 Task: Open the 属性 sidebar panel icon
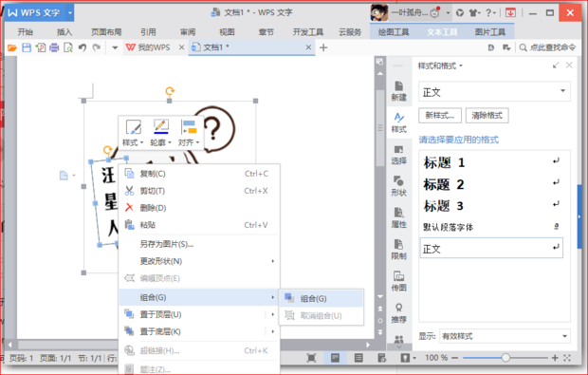click(x=398, y=217)
